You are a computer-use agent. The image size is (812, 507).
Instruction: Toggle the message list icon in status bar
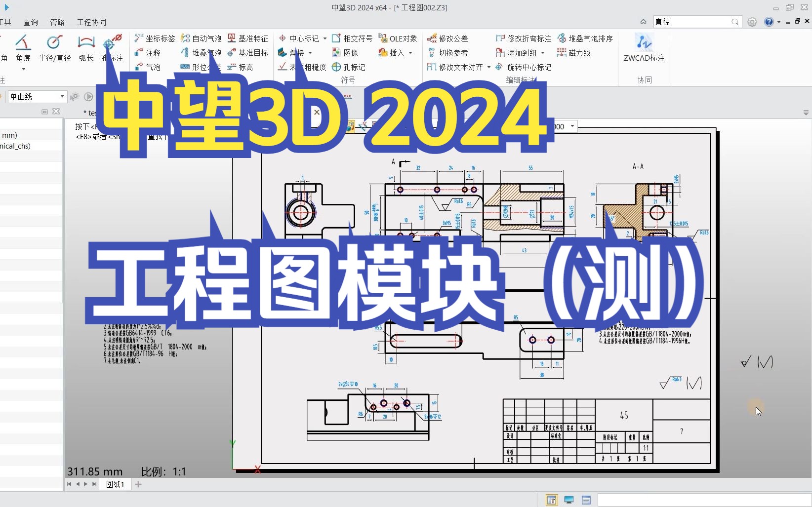tap(586, 500)
